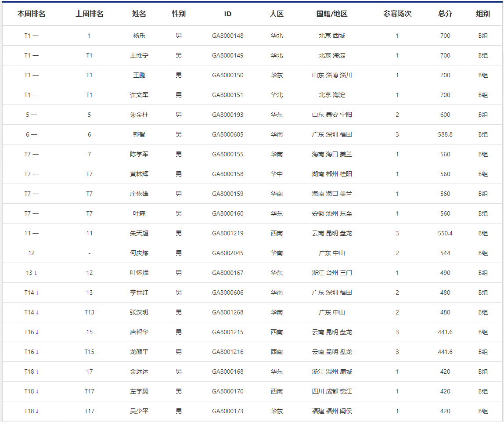Click the 总分 column header
Viewport: 504px width, 422px height.
click(x=445, y=14)
